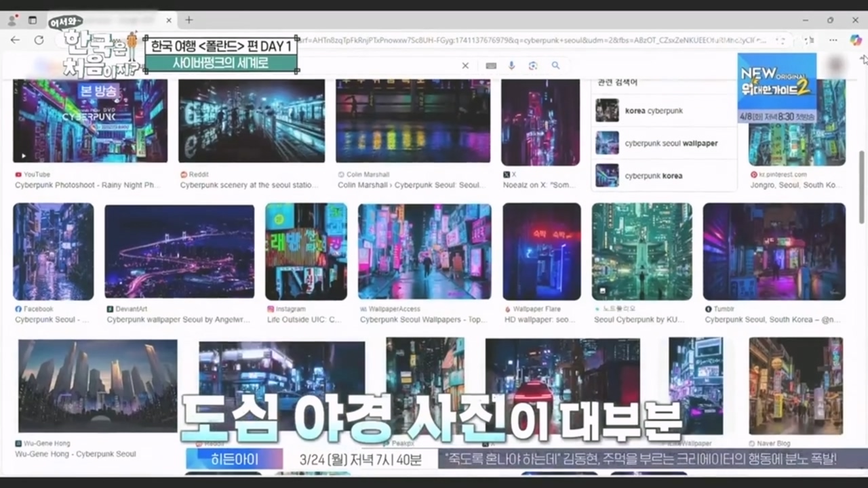Open the DeviantArt Cyberpunk wallpaper Seoul thumbnail

(x=179, y=251)
